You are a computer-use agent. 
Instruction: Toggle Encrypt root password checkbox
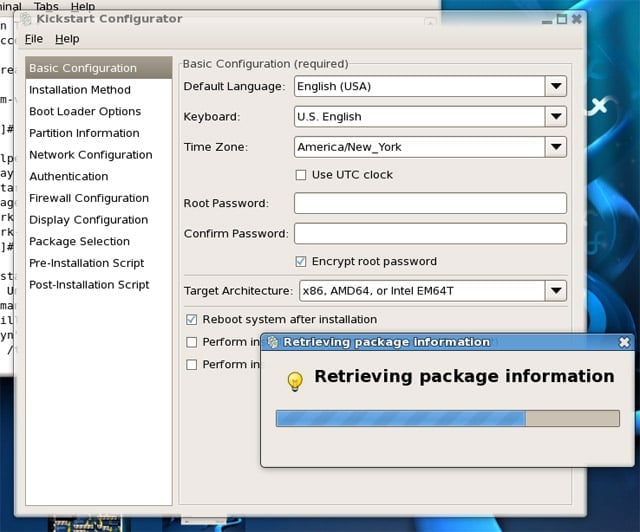coord(301,261)
